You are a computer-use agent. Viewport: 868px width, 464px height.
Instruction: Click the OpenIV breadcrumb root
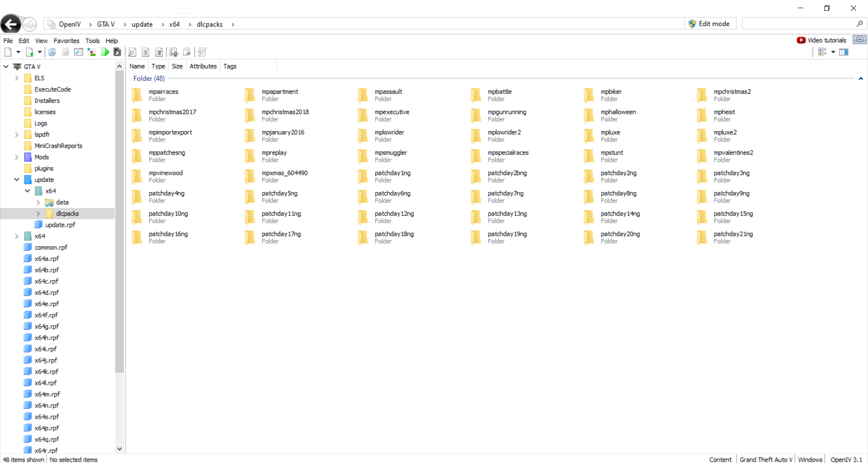tap(70, 24)
